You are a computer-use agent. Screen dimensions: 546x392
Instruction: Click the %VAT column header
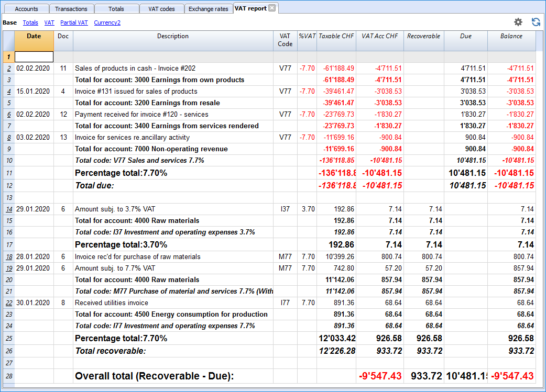pyautogui.click(x=307, y=36)
